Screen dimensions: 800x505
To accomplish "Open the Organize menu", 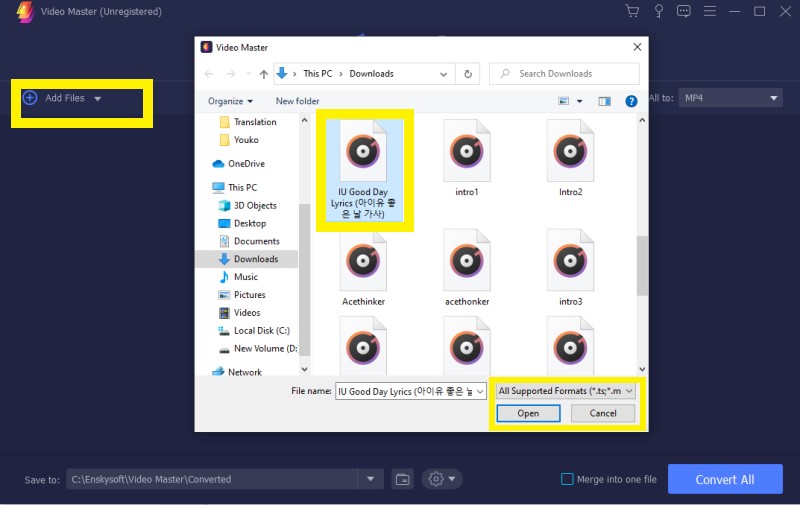I will pyautogui.click(x=230, y=101).
